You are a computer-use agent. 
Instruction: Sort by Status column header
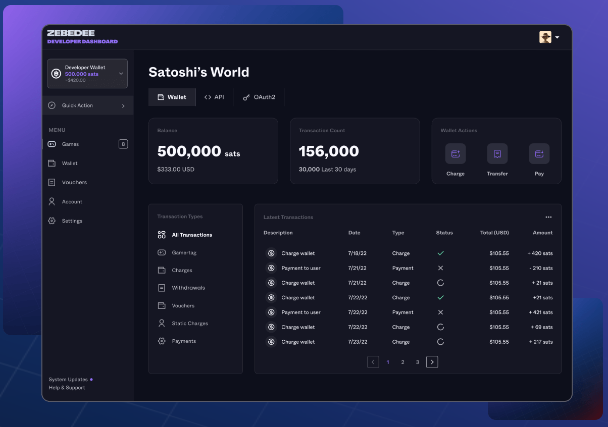(444, 233)
